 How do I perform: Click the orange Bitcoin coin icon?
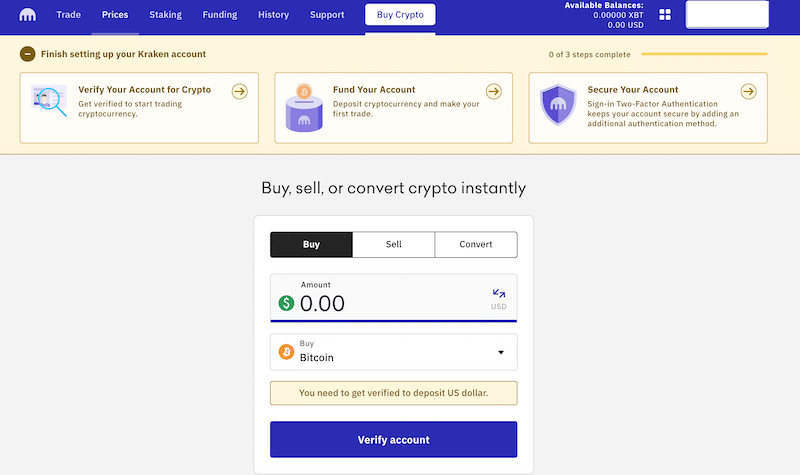[x=286, y=352]
